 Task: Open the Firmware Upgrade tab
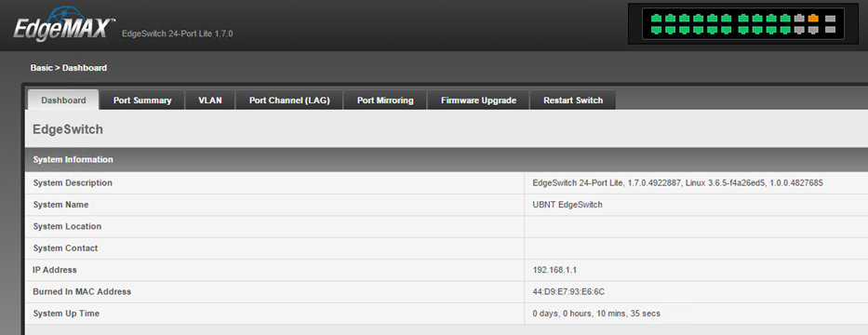point(479,100)
